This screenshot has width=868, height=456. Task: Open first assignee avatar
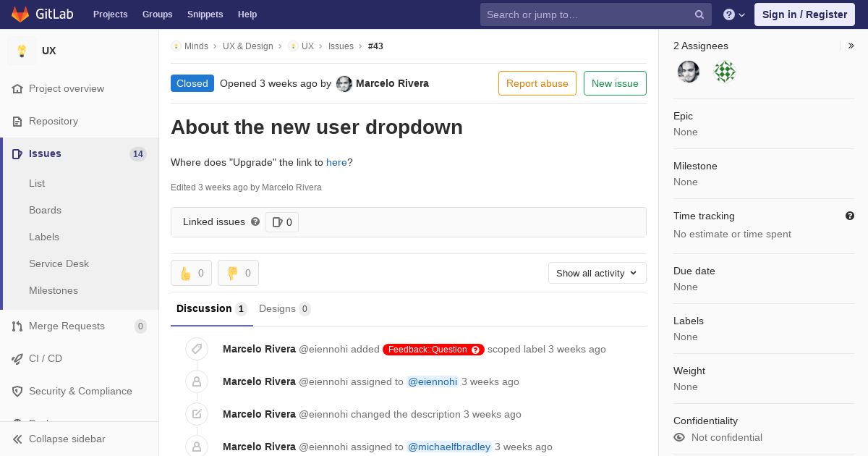(x=689, y=72)
